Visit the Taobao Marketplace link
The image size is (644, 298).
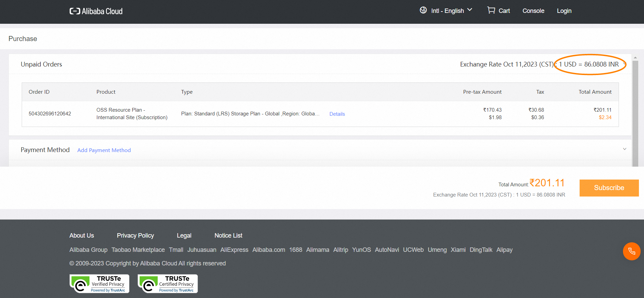(138, 250)
